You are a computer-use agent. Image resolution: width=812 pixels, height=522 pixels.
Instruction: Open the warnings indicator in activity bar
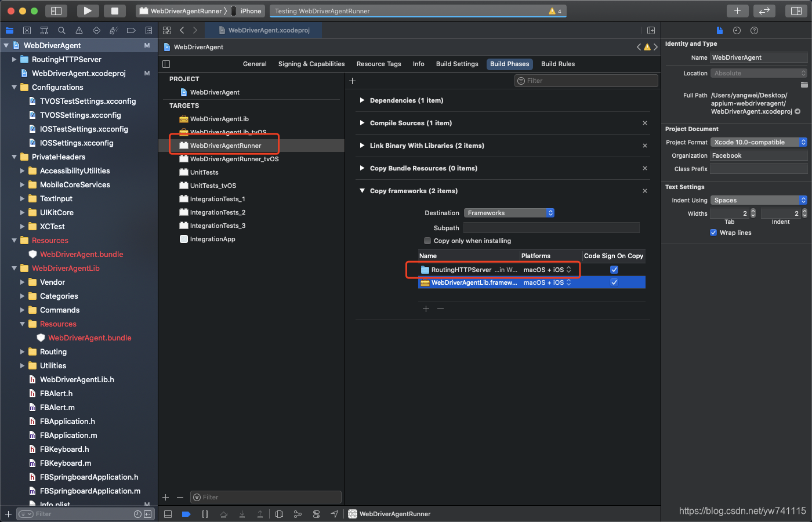click(555, 11)
